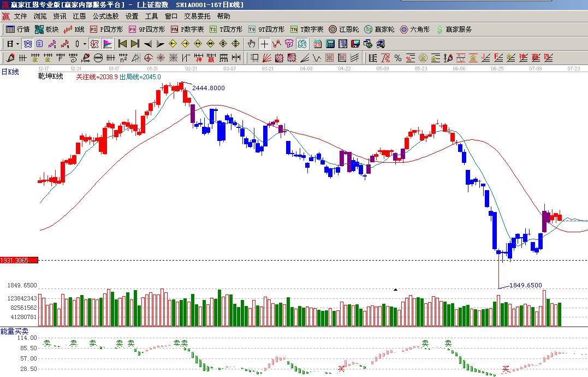Screen dimensions: 588x377
Task: Switch to the K线 candlestick chart
Action: pyautogui.click(x=74, y=30)
